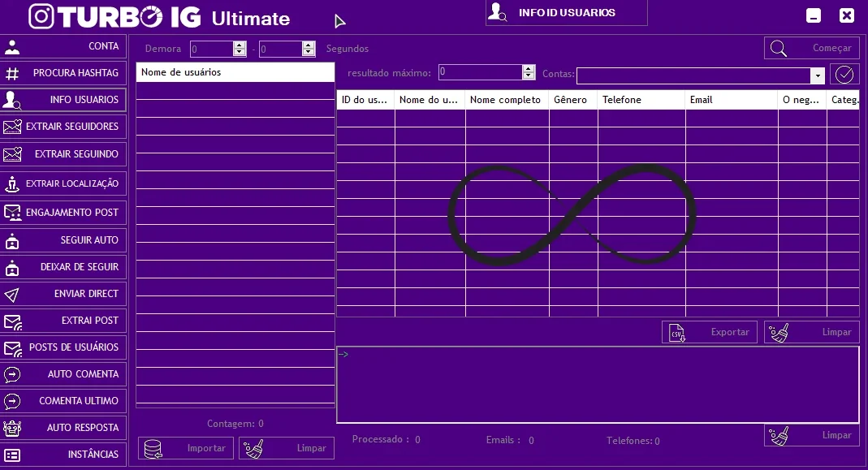Click the Limpar label beside Exportar

pyautogui.click(x=836, y=332)
